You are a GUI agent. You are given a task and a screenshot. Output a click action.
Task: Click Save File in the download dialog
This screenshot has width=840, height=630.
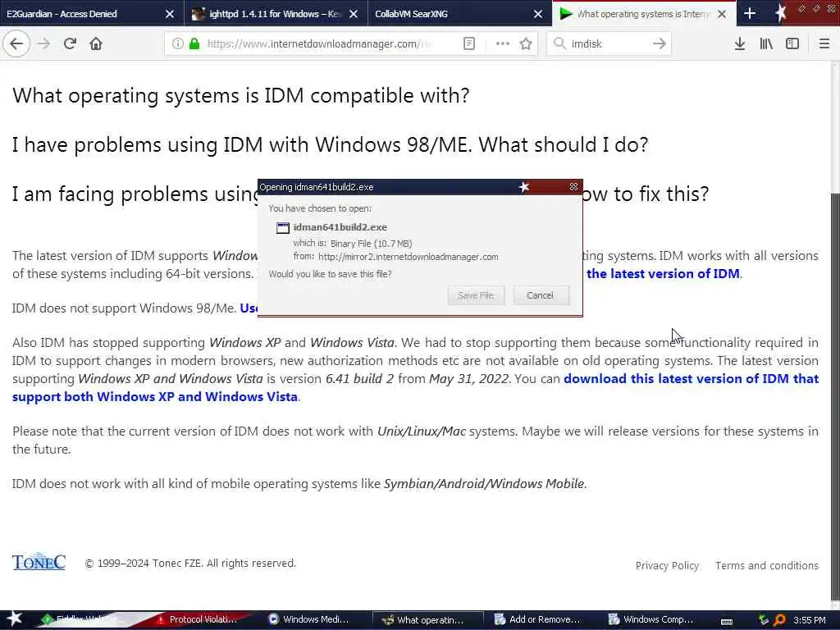coord(476,295)
